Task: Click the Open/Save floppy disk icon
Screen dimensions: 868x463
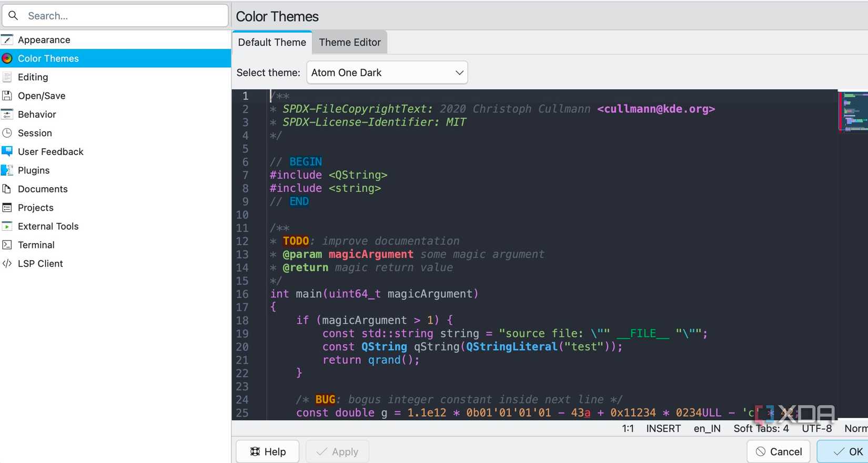Action: click(x=7, y=96)
